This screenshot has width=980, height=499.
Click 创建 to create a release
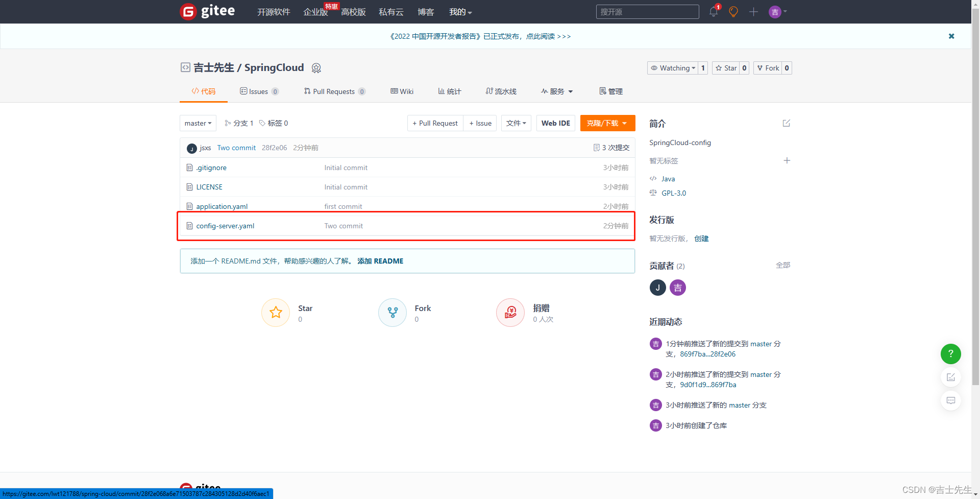tap(701, 239)
